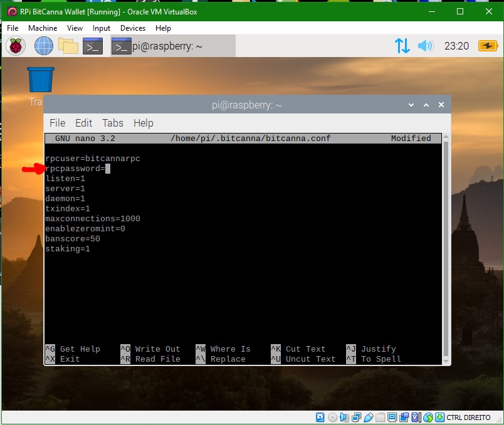This screenshot has height=425, width=504.
Task: Click the maxconnections=1000 line
Action: (x=93, y=219)
